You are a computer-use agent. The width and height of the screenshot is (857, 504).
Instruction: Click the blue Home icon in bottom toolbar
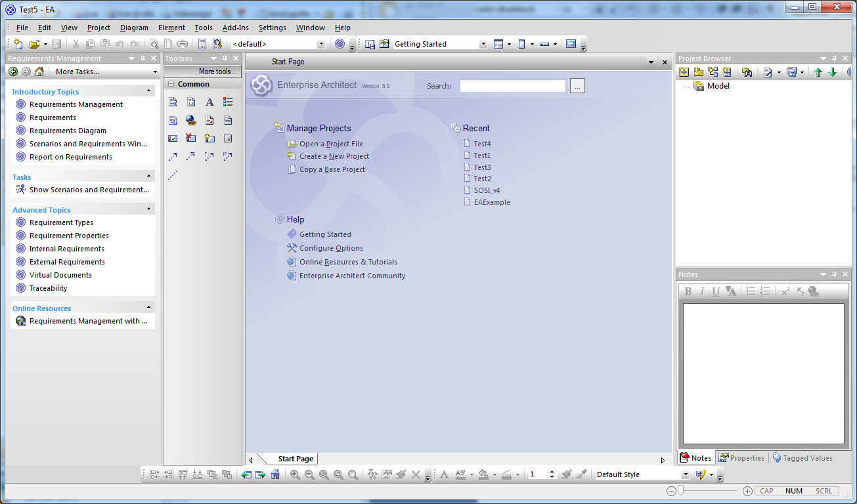pyautogui.click(x=275, y=474)
